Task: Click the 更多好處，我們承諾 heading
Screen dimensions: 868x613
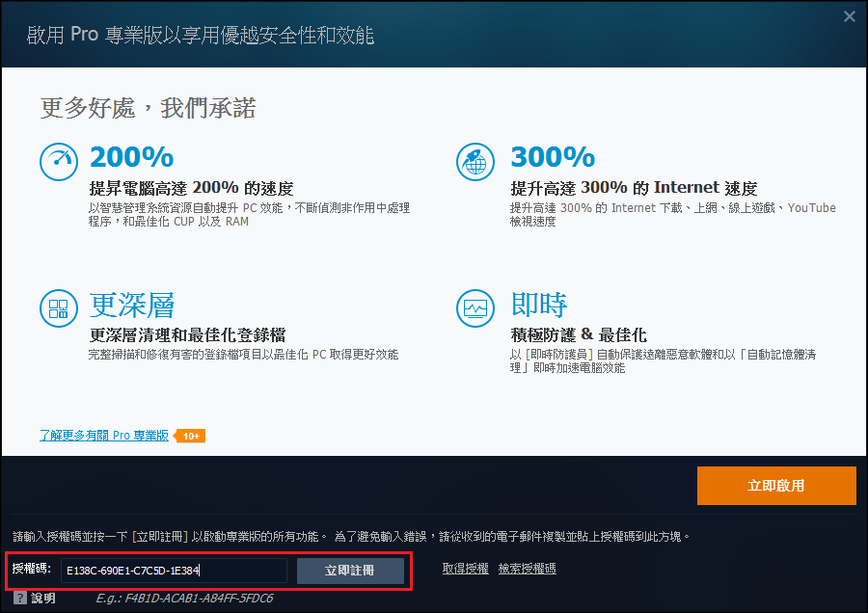Action: click(x=148, y=108)
